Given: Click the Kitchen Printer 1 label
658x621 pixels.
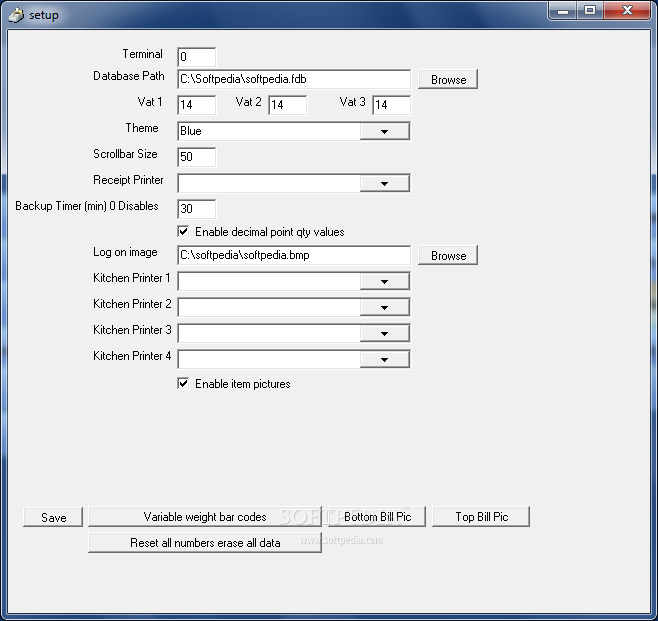Looking at the screenshot, I should click(x=131, y=278).
